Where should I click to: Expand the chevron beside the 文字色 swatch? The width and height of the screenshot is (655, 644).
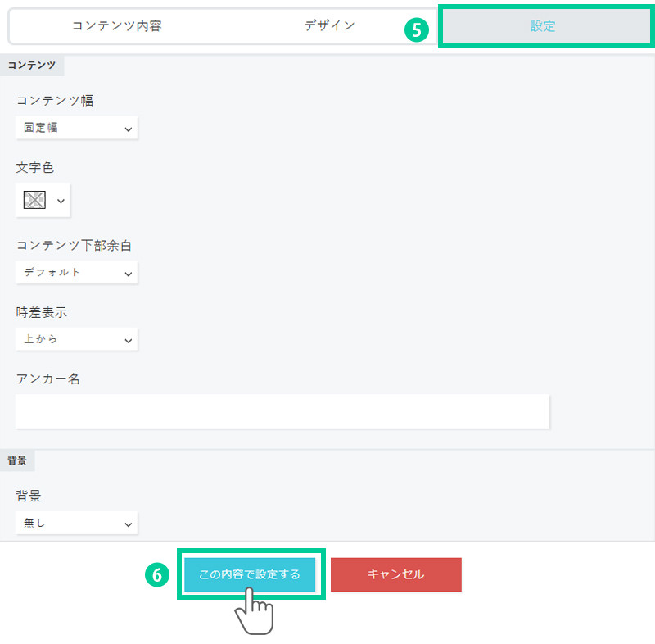click(61, 201)
